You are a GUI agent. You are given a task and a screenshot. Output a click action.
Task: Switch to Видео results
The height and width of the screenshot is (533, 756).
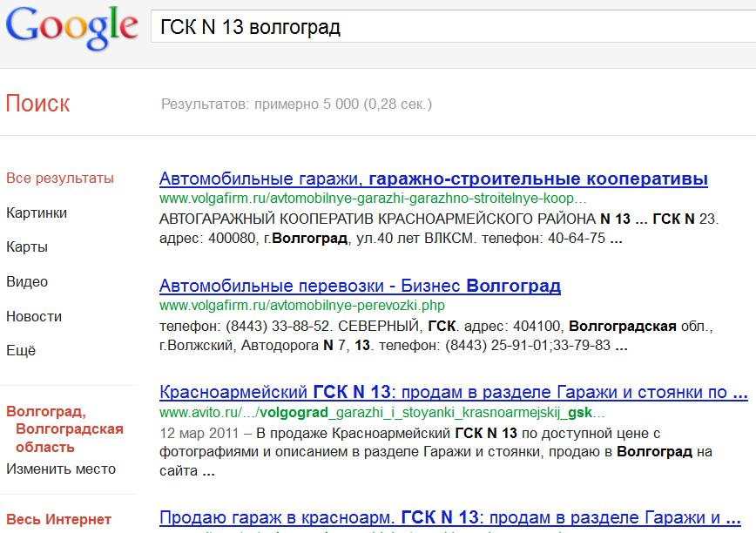click(27, 282)
